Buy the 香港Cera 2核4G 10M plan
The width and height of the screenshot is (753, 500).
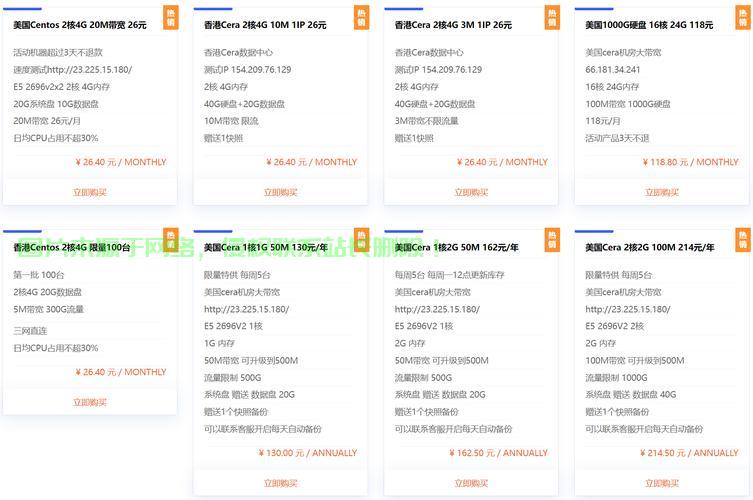coord(280,192)
